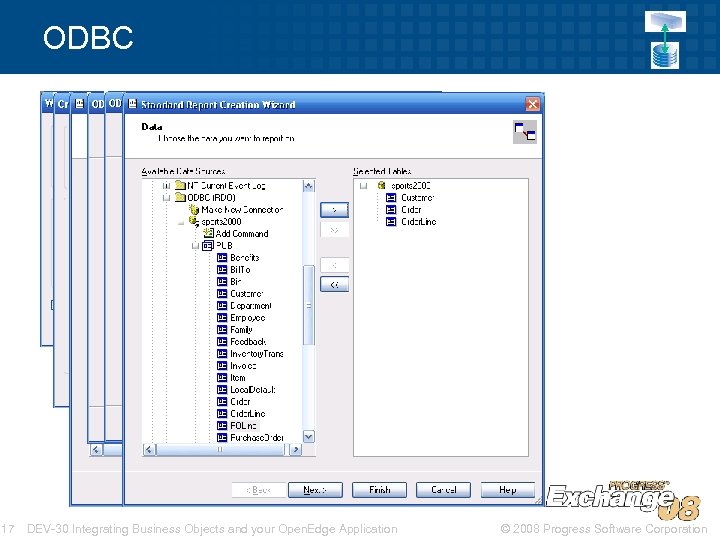Image resolution: width=720 pixels, height=540 pixels.
Task: Click the Benefits table icon
Action: (222, 258)
